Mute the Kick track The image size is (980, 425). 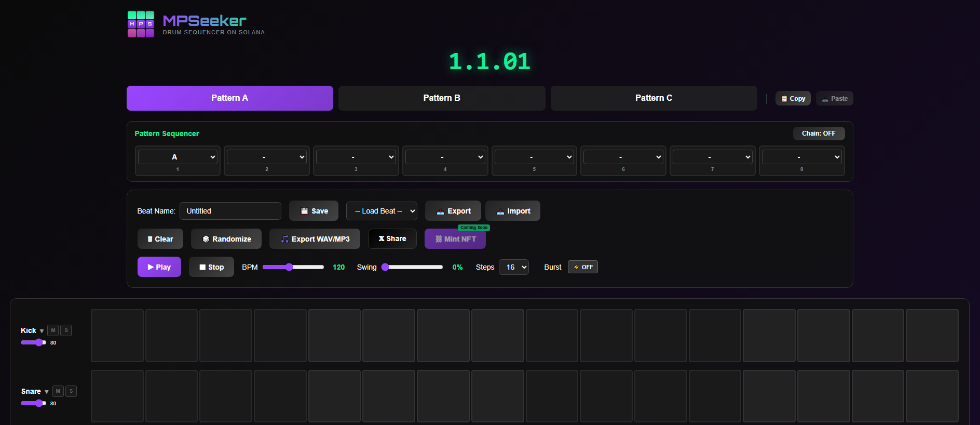pyautogui.click(x=53, y=330)
